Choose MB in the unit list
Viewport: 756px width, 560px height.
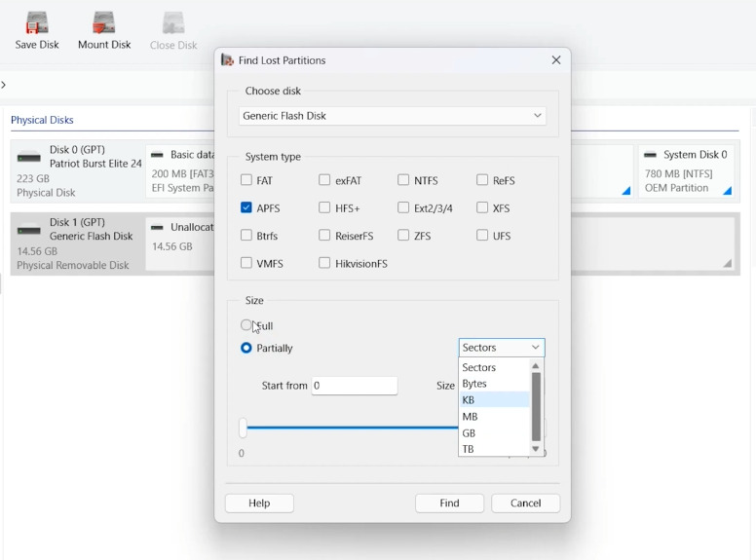pyautogui.click(x=494, y=417)
